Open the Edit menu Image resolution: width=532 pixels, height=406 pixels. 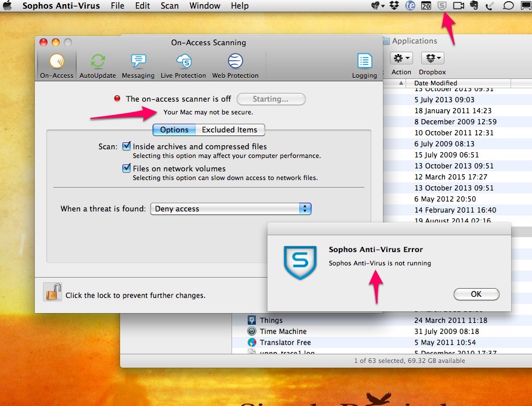click(x=143, y=6)
